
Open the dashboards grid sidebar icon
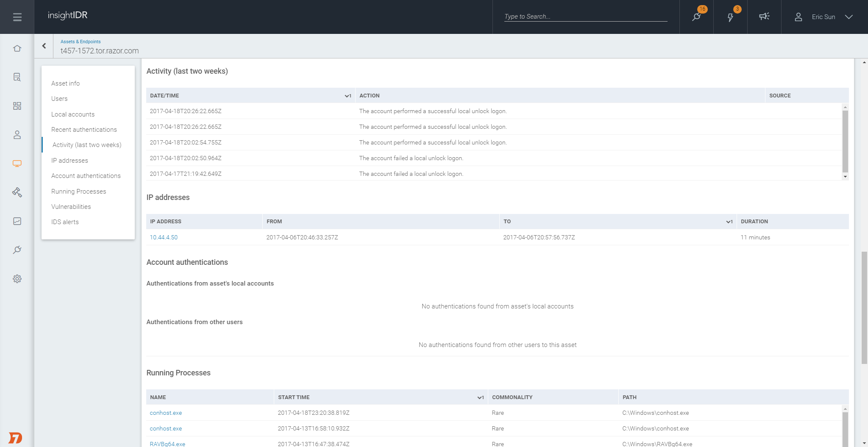tap(17, 106)
